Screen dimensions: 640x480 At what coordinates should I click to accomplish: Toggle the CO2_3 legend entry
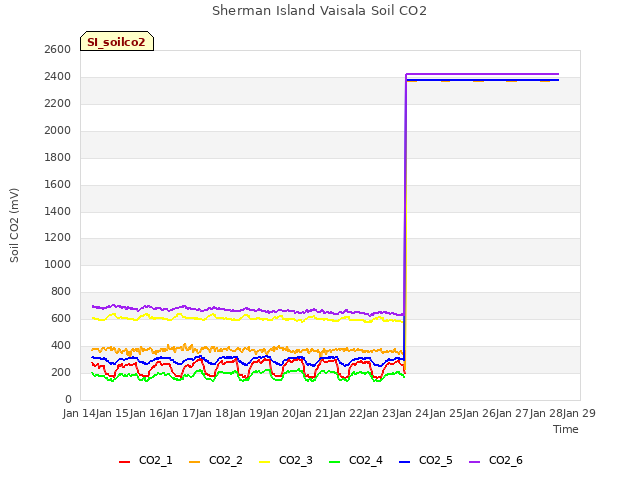point(286,460)
